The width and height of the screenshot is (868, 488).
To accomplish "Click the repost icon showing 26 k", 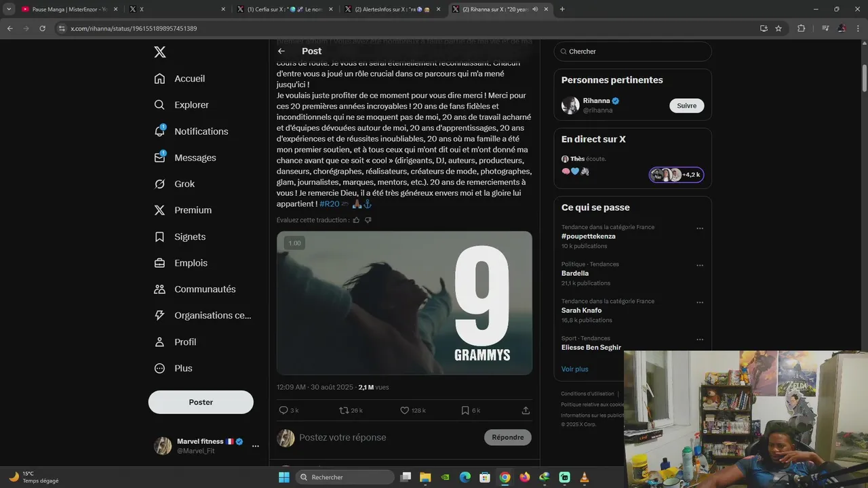I will click(x=351, y=410).
